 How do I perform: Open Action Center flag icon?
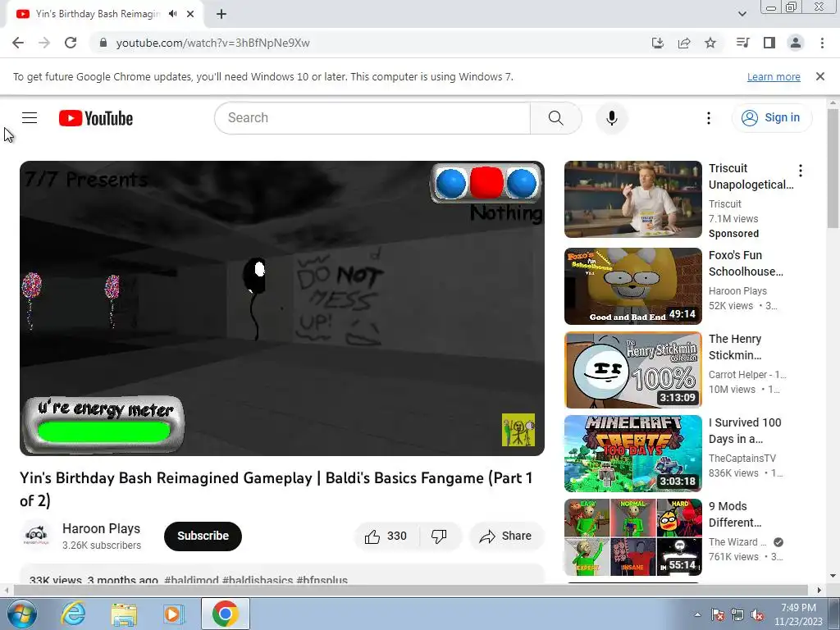coord(718,614)
